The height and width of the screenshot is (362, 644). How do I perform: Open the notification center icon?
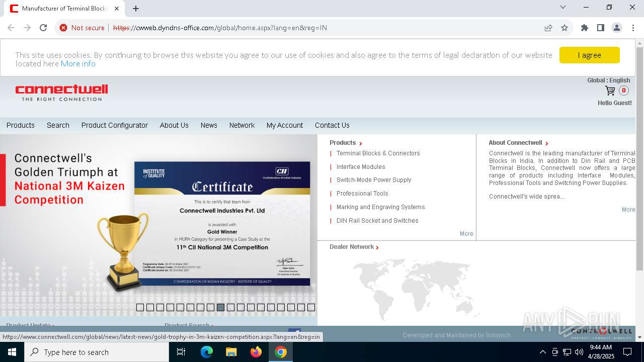click(x=627, y=352)
